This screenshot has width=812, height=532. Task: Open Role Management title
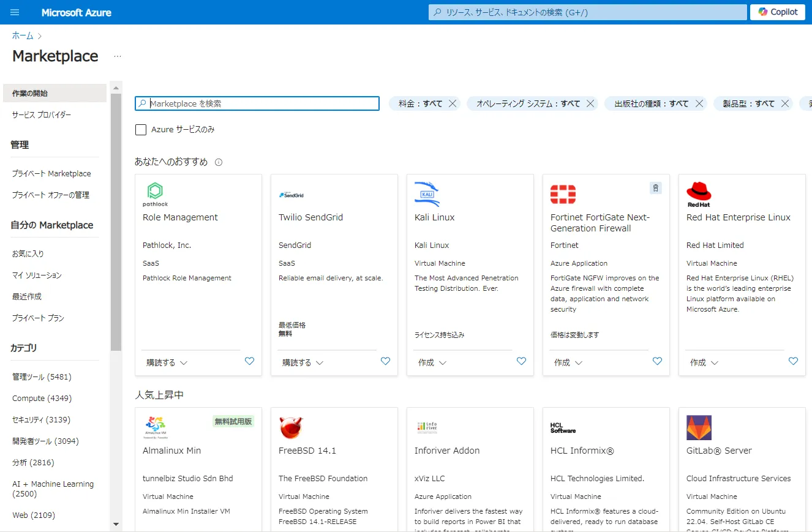(180, 217)
